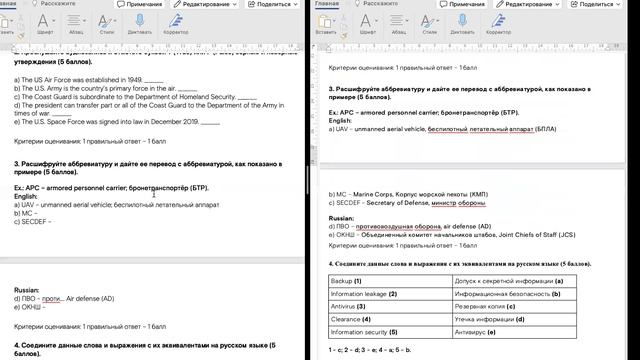The height and width of the screenshot is (360, 640).
Task: Click table cell 'Утечка информации (d)'
Action: point(514,319)
